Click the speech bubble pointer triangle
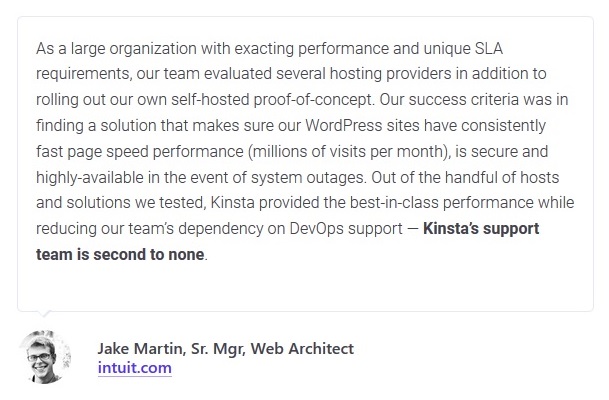This screenshot has height=400, width=609. (45, 314)
